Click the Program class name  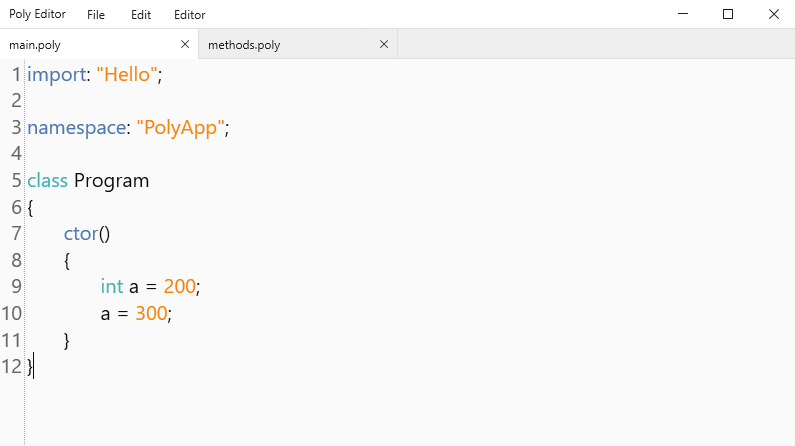(111, 181)
